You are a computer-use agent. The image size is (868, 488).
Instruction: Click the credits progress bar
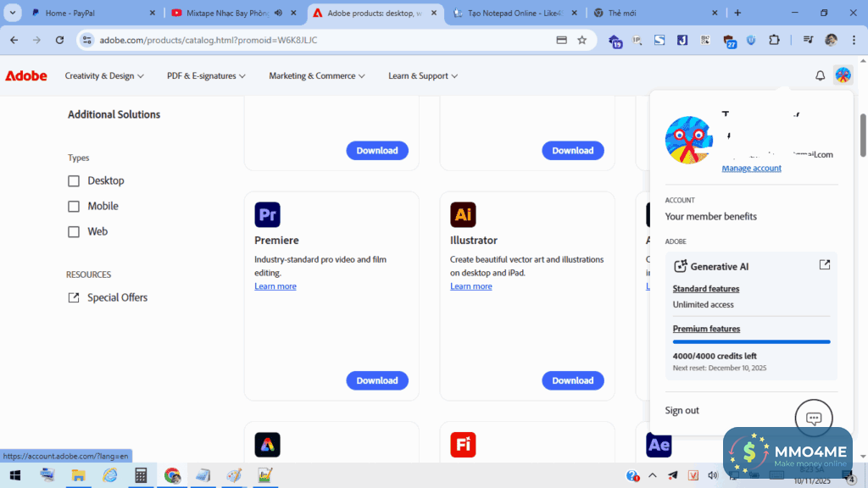point(751,342)
